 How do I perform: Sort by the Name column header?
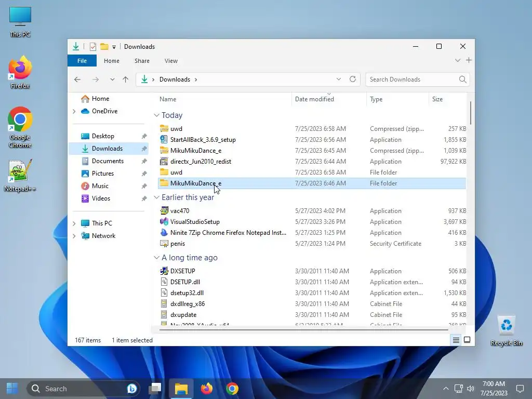pyautogui.click(x=223, y=99)
